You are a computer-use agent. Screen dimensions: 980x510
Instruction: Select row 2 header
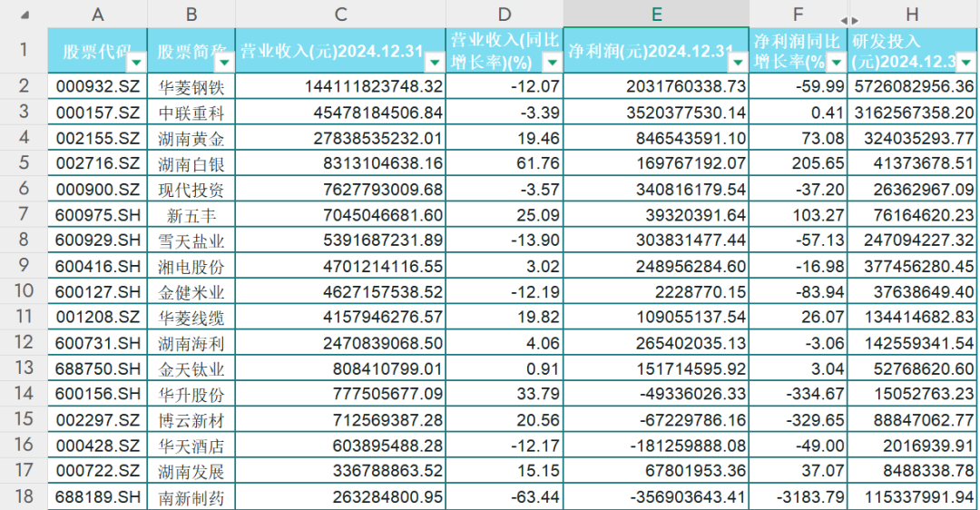[x=24, y=85]
